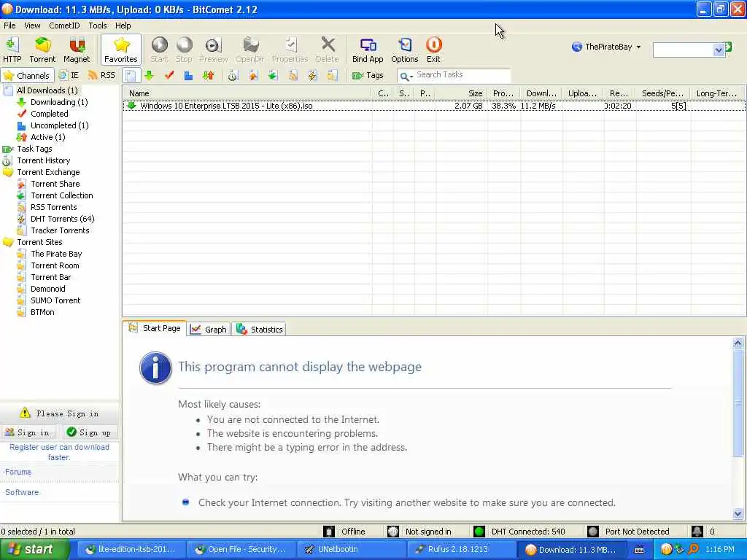Open the CometID menu
The width and height of the screenshot is (747, 560).
(x=64, y=26)
